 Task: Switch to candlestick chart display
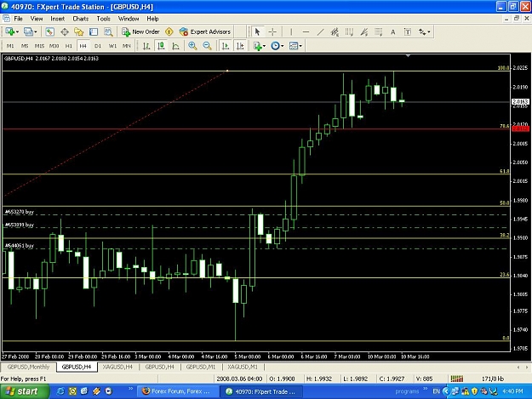click(161, 46)
